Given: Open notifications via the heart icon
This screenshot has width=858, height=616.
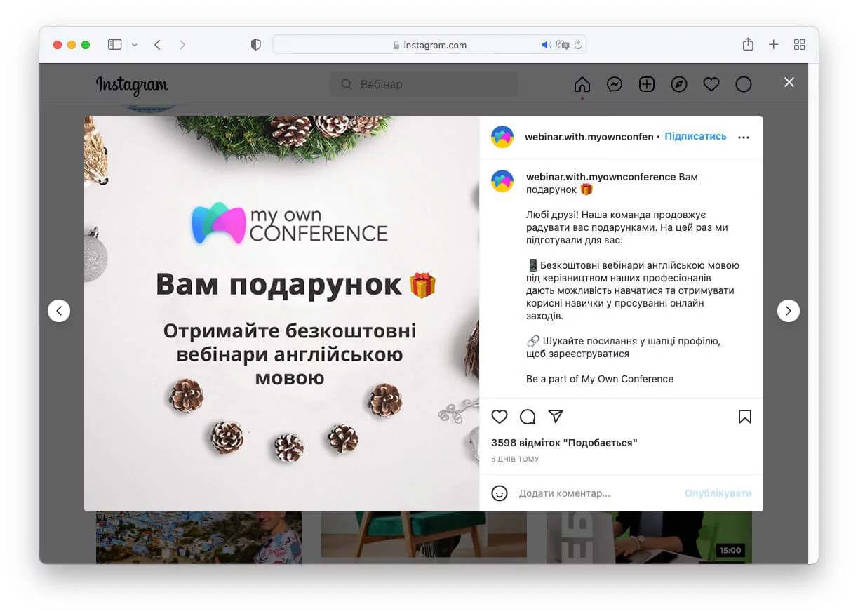Looking at the screenshot, I should (711, 83).
